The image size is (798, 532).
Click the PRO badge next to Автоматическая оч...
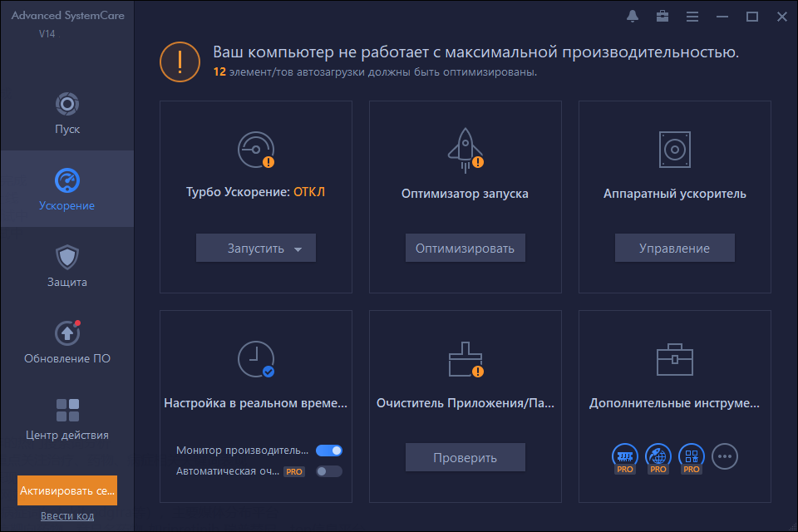294,472
